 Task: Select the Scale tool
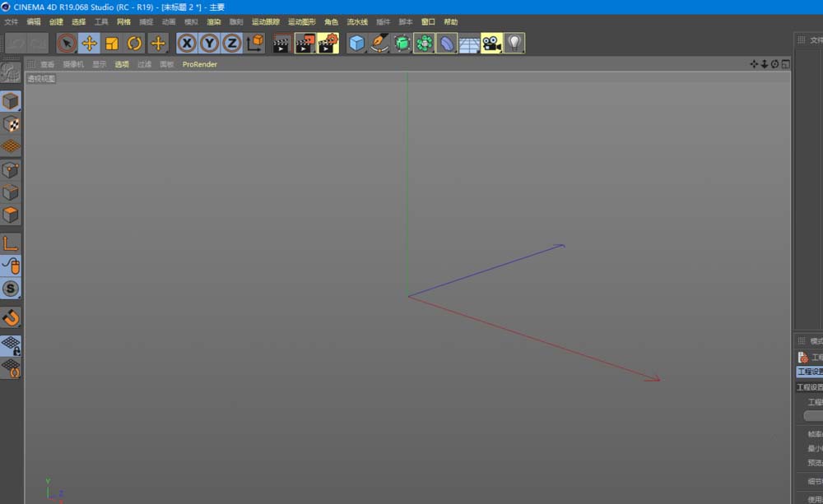click(112, 44)
